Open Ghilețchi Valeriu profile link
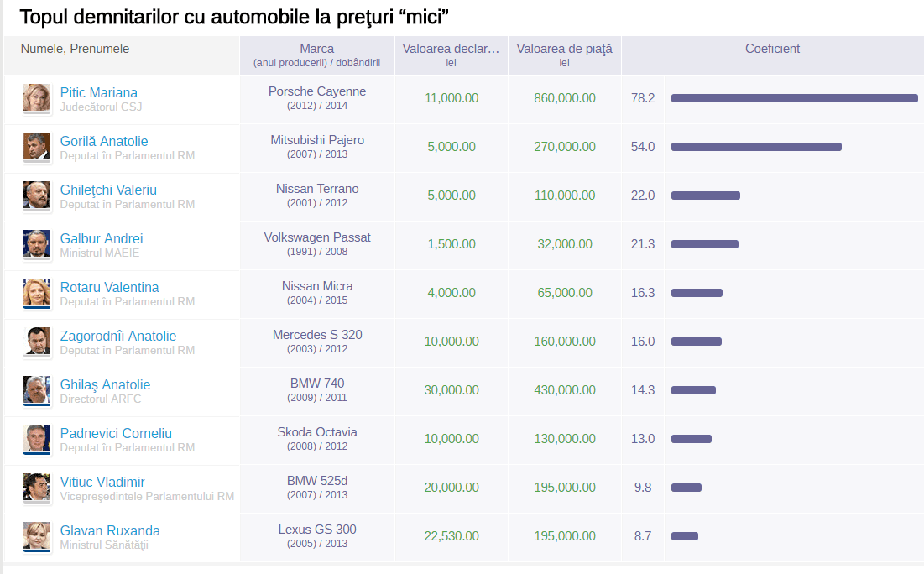 tap(108, 190)
